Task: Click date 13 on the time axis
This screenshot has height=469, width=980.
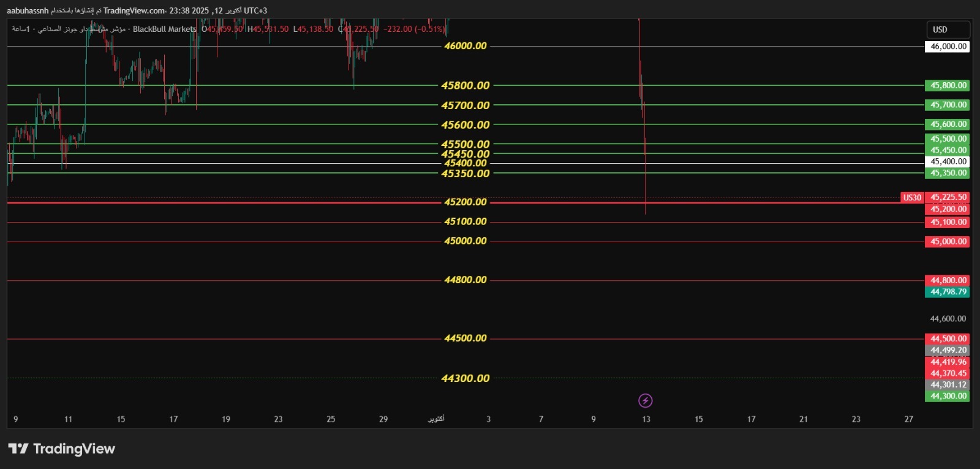Action: click(646, 419)
